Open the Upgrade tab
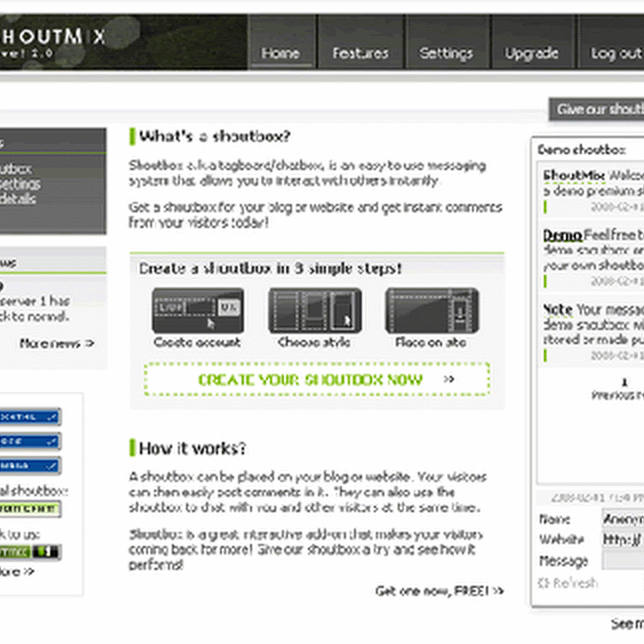The image size is (644, 644). click(532, 42)
